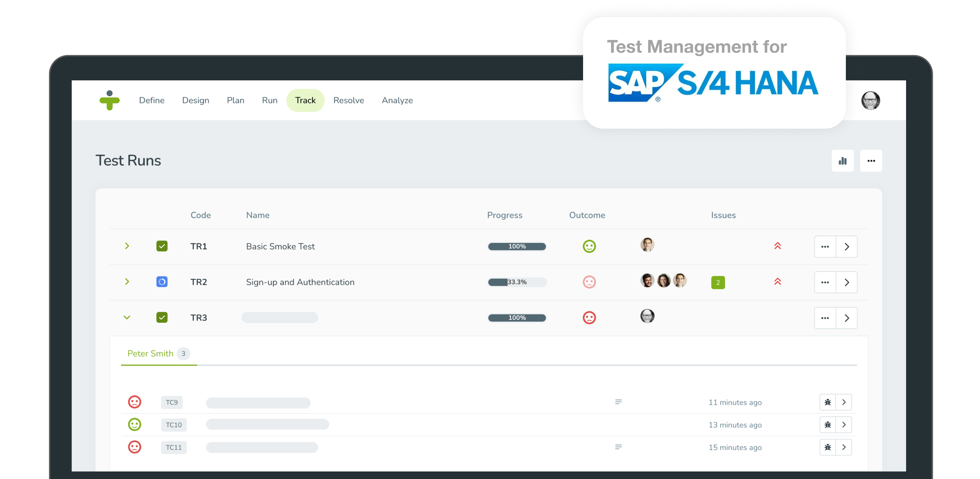The height and width of the screenshot is (479, 980).
Task: Click the '15 minutes ago' timestamp
Action: click(x=735, y=448)
